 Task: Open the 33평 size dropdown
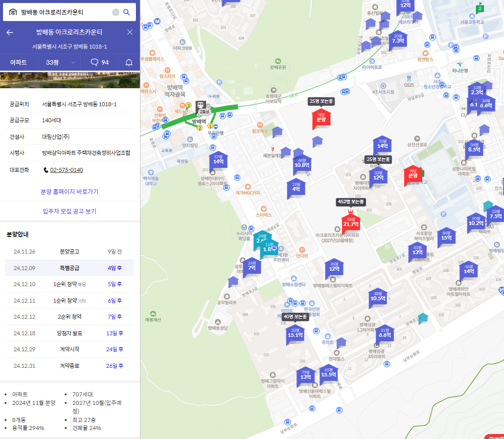60,62
